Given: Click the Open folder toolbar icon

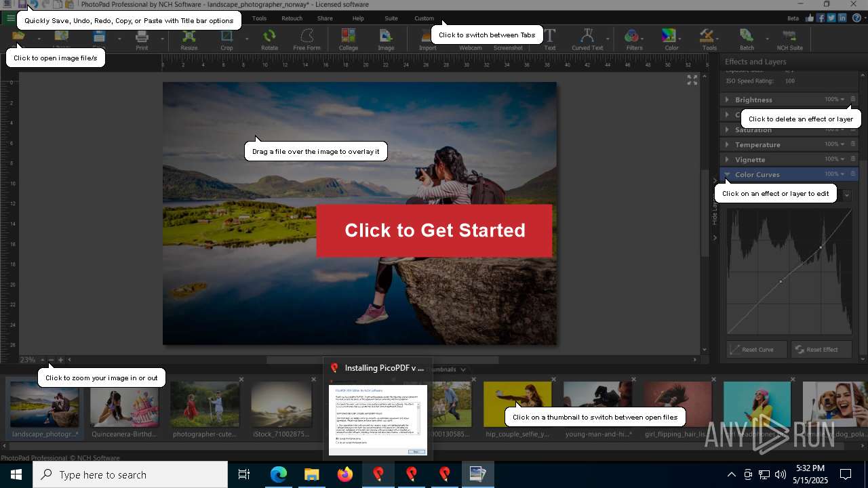Looking at the screenshot, I should coord(18,37).
